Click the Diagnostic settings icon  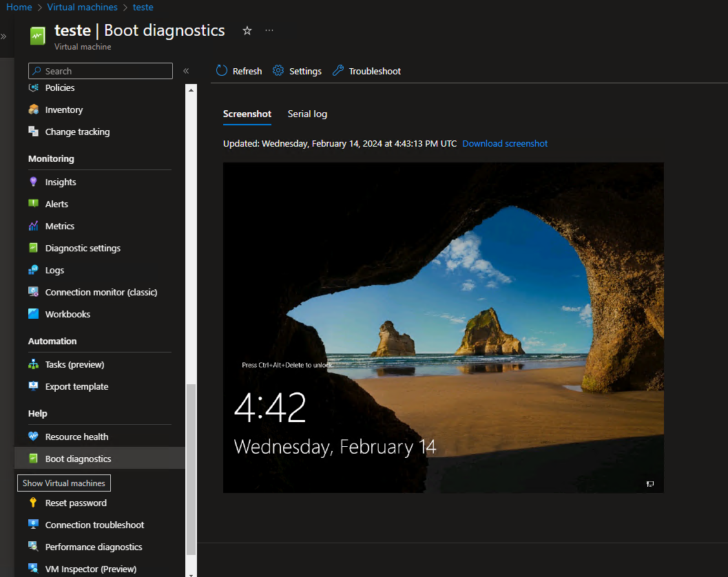34,248
